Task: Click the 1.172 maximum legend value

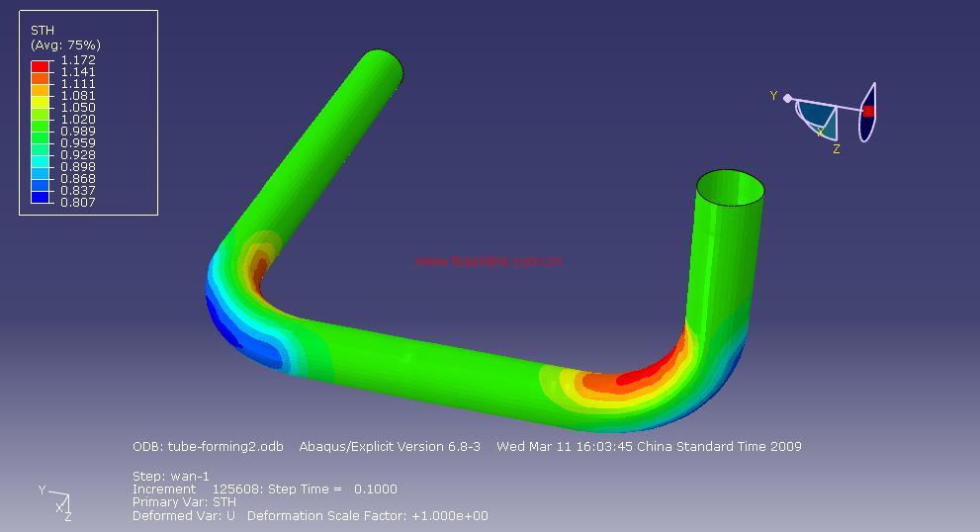Action: point(78,60)
